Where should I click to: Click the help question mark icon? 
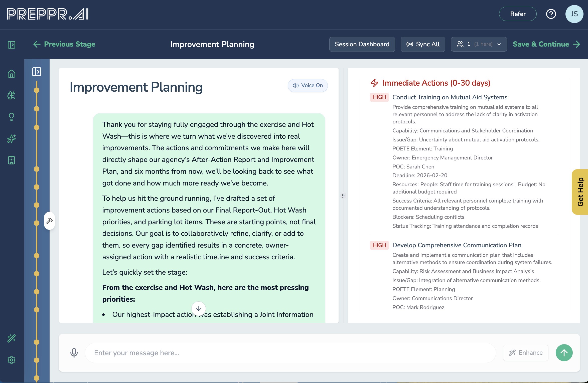click(x=551, y=14)
